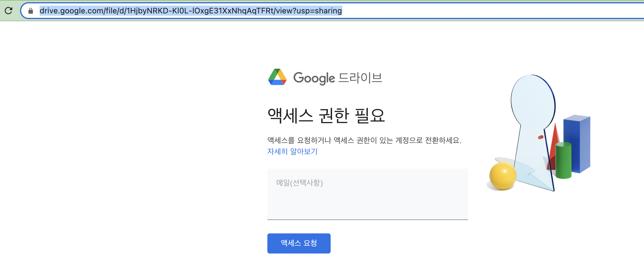Click the lock icon in the address bar
This screenshot has height=263, width=644.
coord(31,11)
